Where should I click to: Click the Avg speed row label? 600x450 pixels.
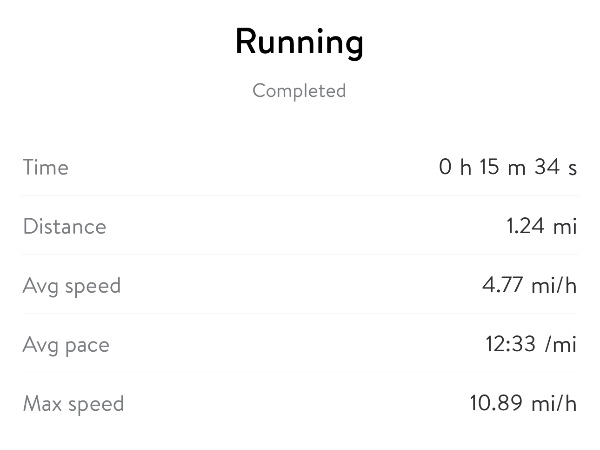tap(71, 286)
